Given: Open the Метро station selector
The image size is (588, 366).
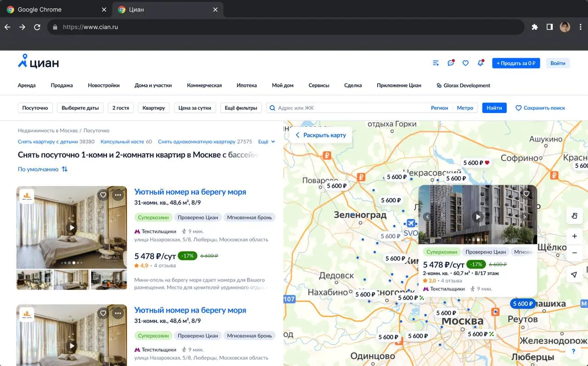Looking at the screenshot, I should click(x=465, y=108).
